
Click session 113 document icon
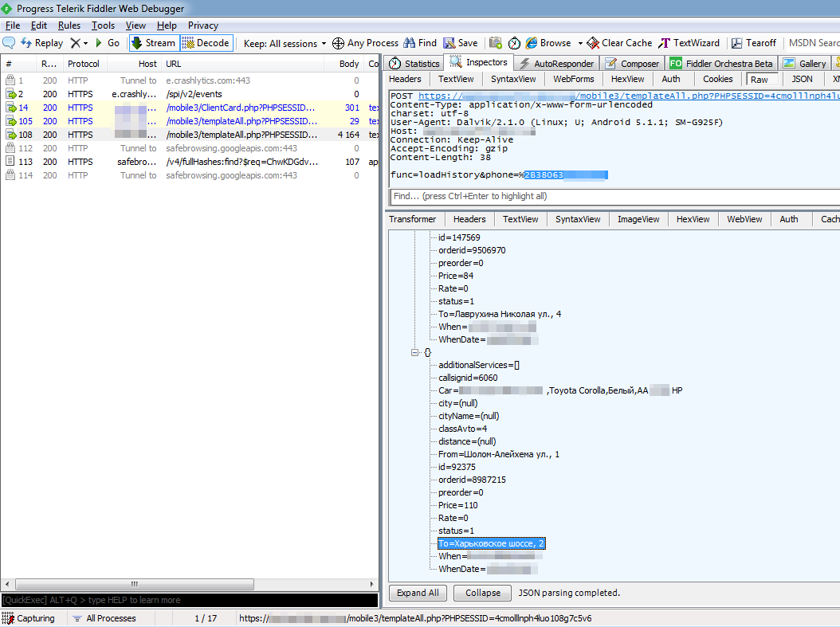pyautogui.click(x=10, y=162)
